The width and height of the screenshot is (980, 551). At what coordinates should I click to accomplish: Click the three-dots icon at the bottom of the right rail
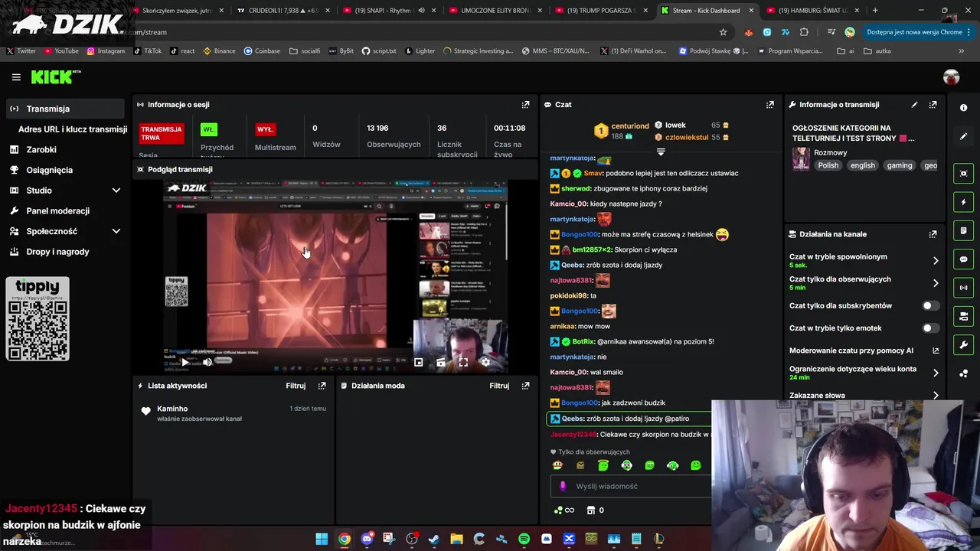pos(964,373)
